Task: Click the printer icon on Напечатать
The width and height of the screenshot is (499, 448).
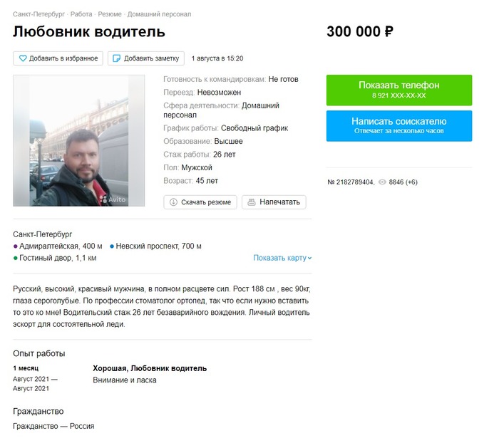Action: [x=251, y=202]
